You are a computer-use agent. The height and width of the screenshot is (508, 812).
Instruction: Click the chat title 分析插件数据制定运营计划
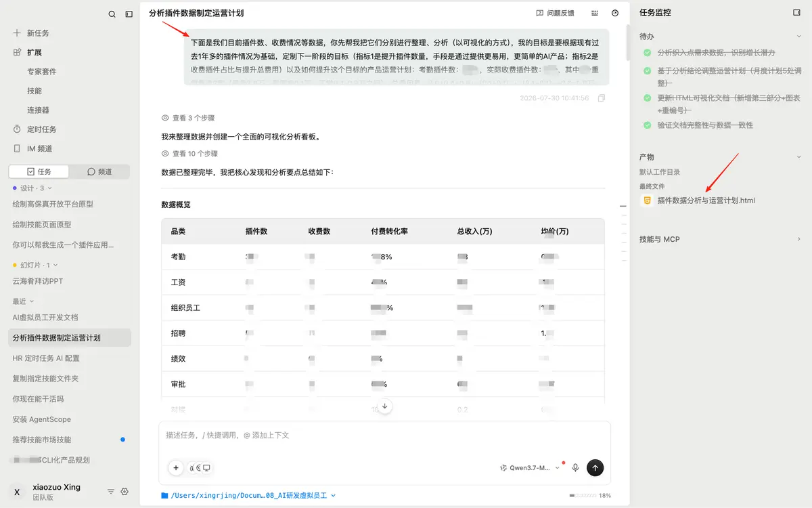[196, 13]
